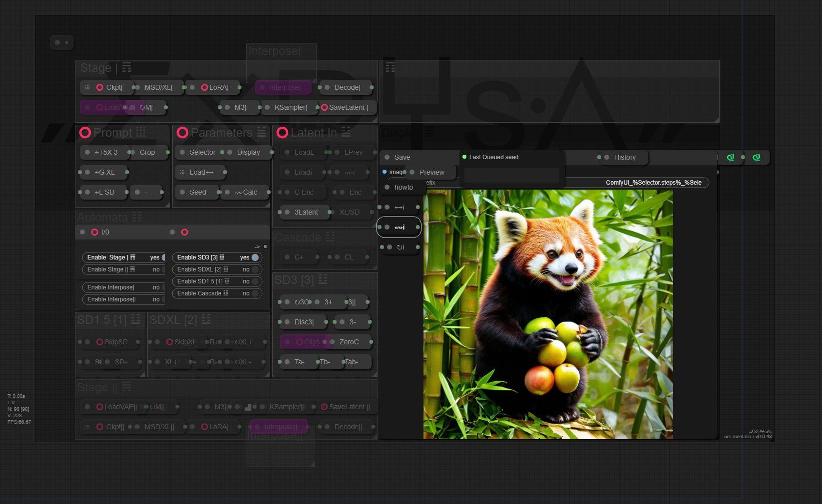This screenshot has width=822, height=504.
Task: Click the list icon beside Stage | title
Action: [127, 67]
